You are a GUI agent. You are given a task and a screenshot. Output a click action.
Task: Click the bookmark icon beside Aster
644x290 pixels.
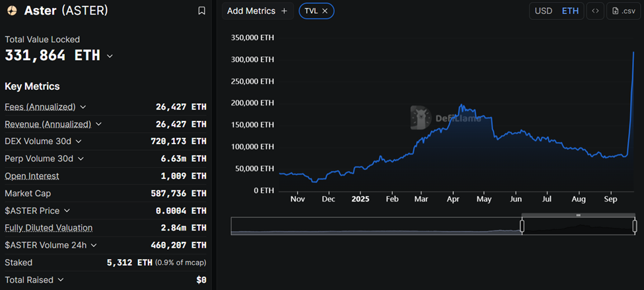(201, 11)
